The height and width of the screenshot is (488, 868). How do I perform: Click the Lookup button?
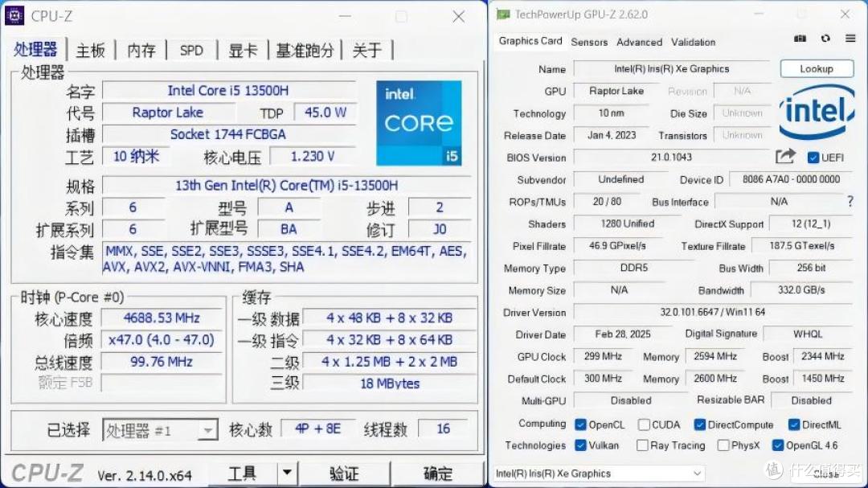click(x=817, y=68)
